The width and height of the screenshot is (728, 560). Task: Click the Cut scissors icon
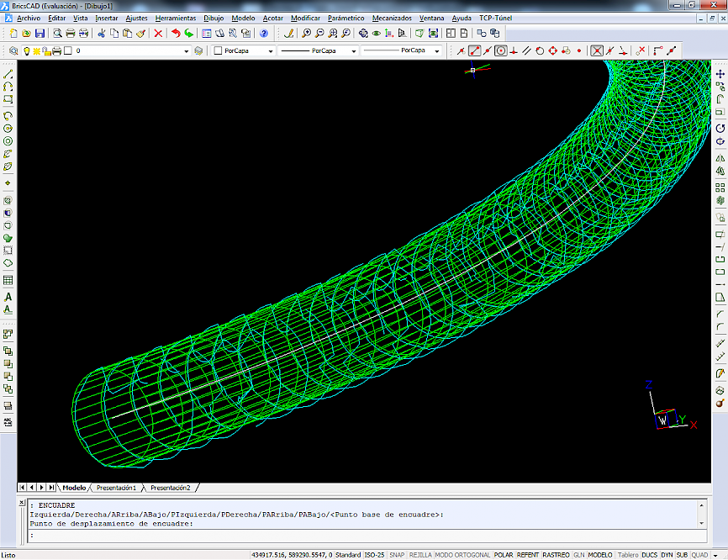(x=102, y=34)
